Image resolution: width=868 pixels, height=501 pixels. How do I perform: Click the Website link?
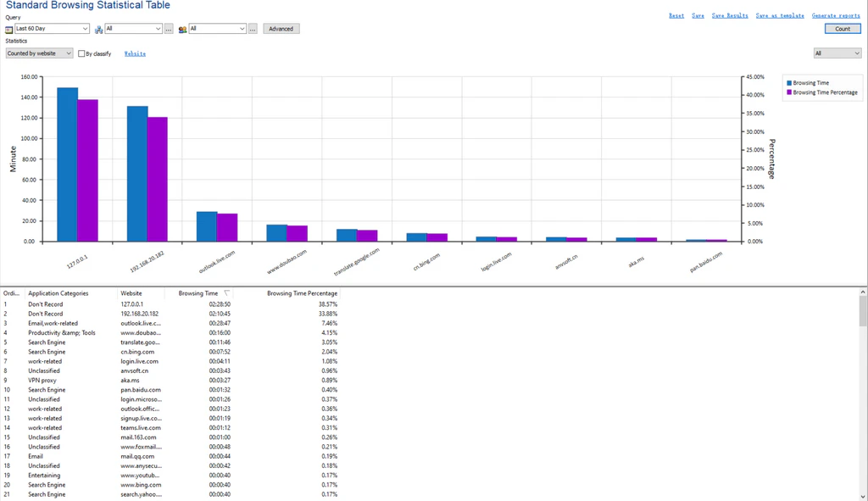(135, 53)
